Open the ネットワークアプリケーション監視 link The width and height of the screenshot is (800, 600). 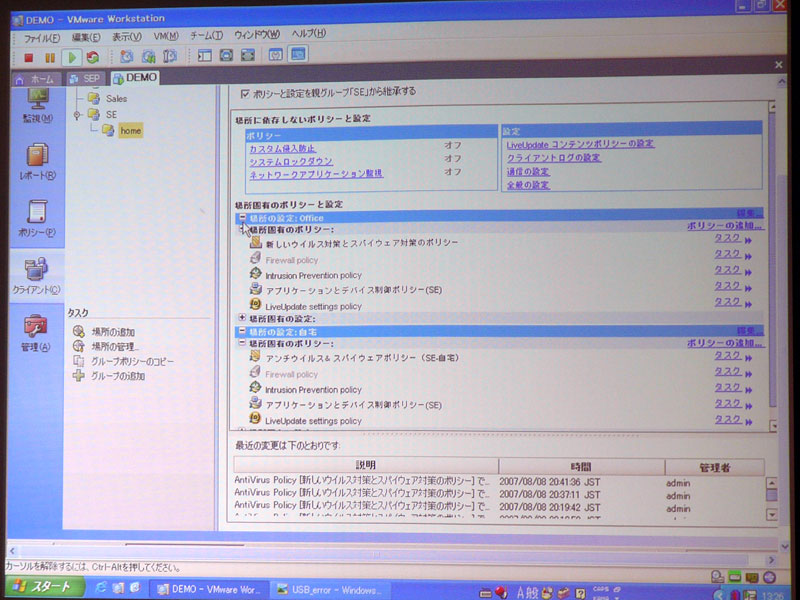tap(316, 174)
